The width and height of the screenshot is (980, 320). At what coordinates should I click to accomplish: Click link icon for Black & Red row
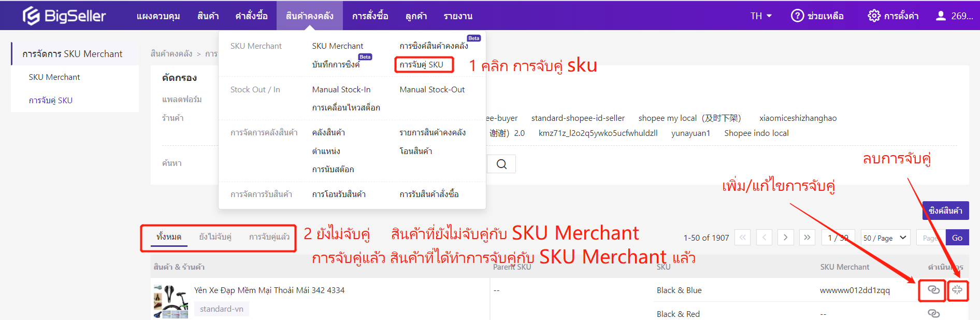pos(933,314)
